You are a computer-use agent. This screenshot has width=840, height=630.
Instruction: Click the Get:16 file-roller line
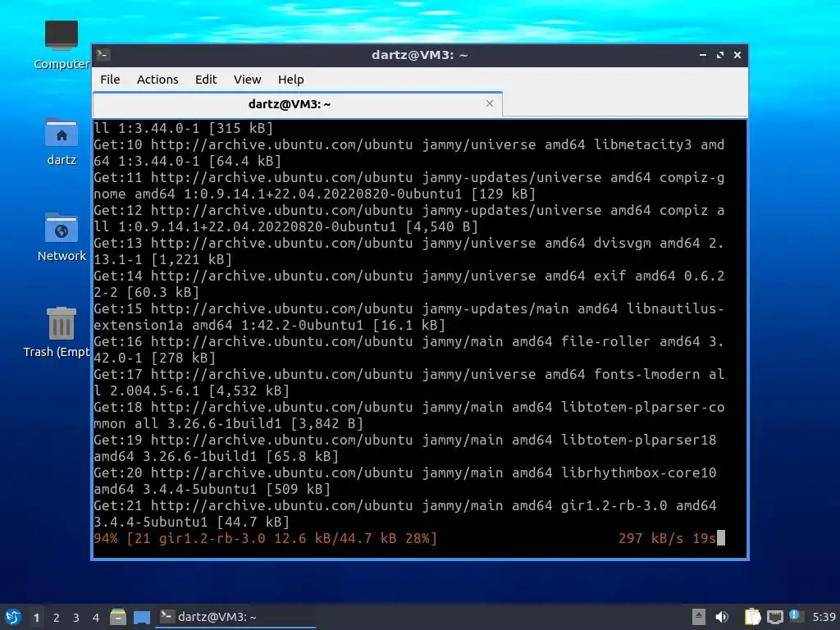(x=409, y=349)
